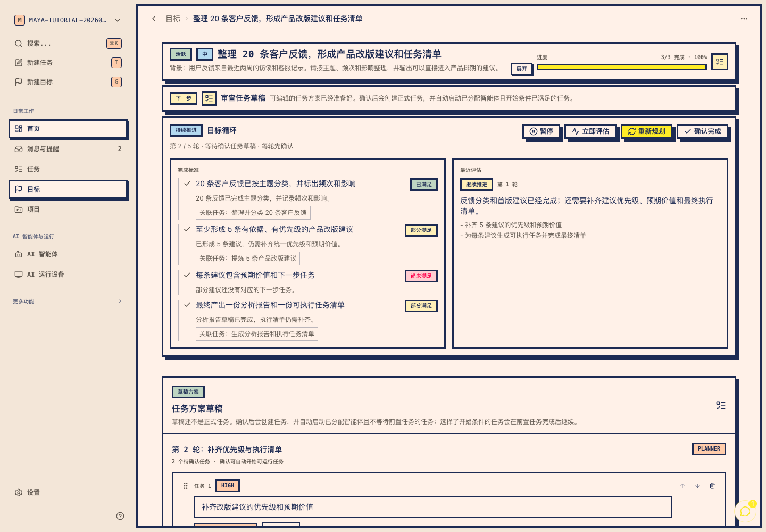The width and height of the screenshot is (766, 532).
Task: Click the new goal flag icon
Action: click(19, 82)
